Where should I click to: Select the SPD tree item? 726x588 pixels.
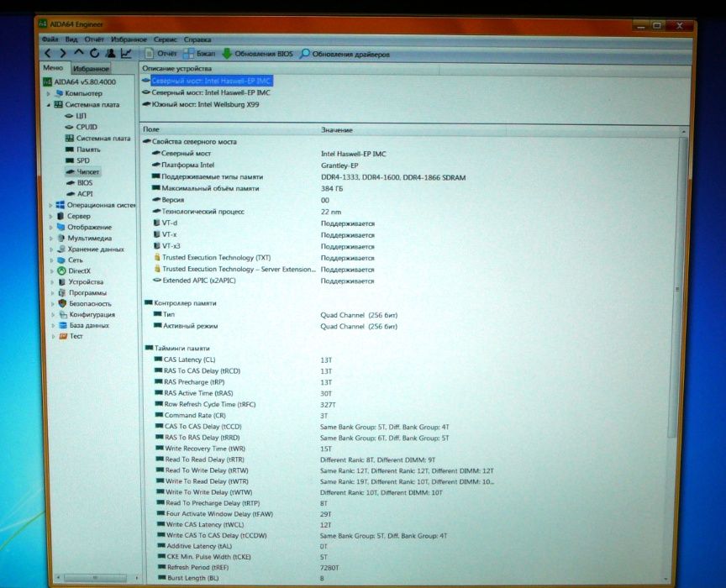(78, 160)
